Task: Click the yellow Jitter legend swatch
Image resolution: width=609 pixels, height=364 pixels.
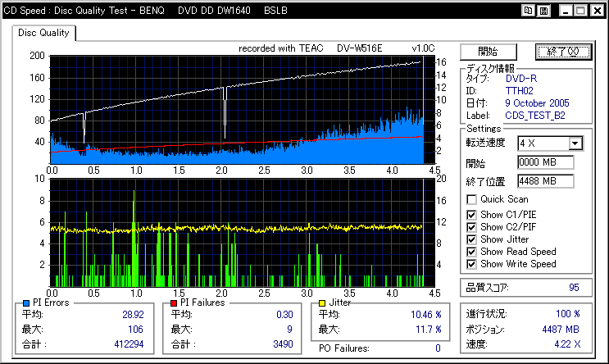Action: click(x=322, y=303)
